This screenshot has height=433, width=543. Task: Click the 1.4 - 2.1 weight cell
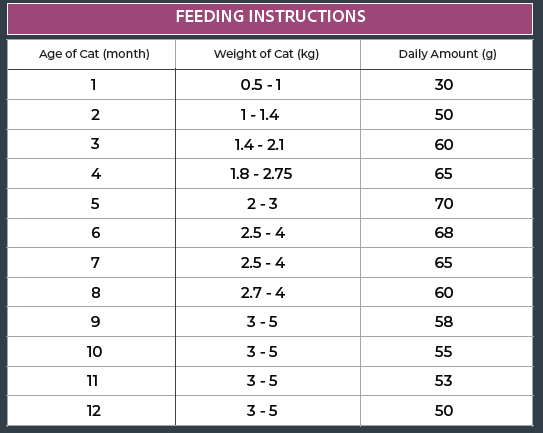(268, 144)
